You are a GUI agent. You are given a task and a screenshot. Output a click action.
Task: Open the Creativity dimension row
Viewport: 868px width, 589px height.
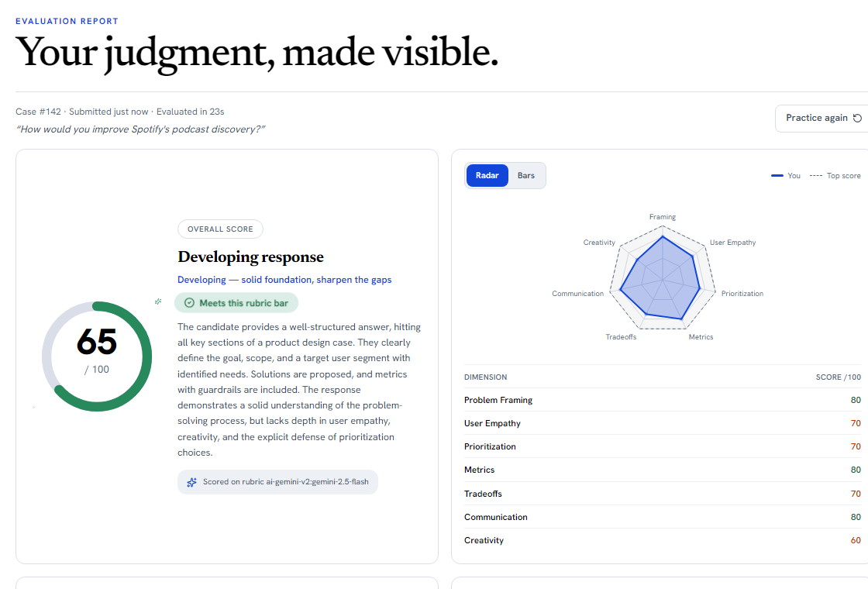coord(662,540)
